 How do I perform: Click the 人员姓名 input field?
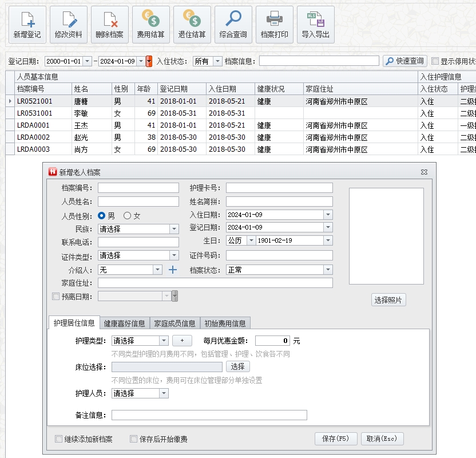(138, 202)
